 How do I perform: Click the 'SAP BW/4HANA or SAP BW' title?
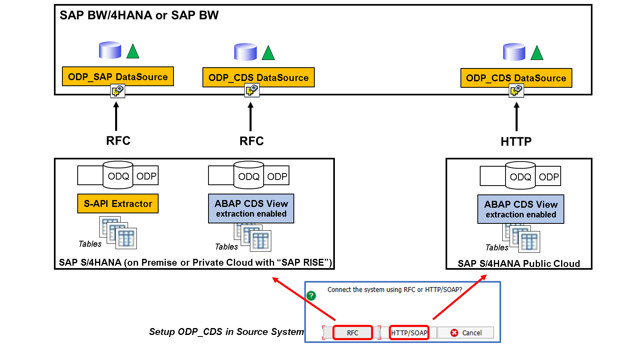tap(139, 15)
